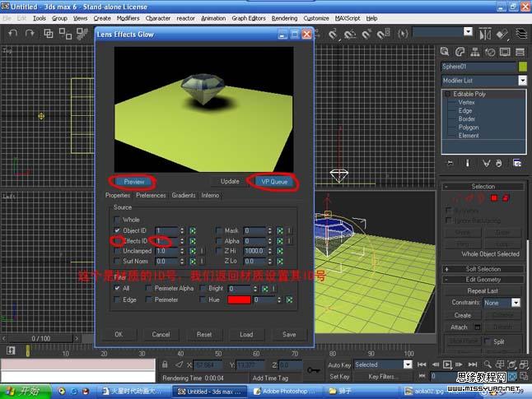Go to end of animation
This screenshot has height=399, width=532.
[x=473, y=364]
